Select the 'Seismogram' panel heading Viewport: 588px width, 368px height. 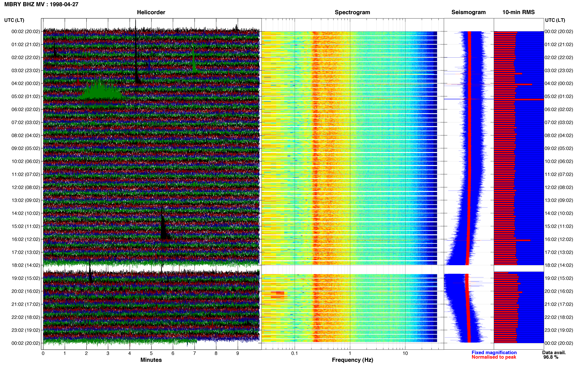coord(469,12)
